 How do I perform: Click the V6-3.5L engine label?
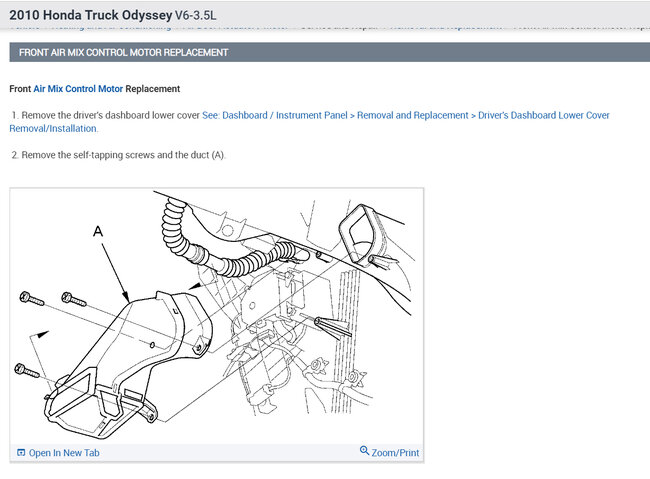[195, 15]
